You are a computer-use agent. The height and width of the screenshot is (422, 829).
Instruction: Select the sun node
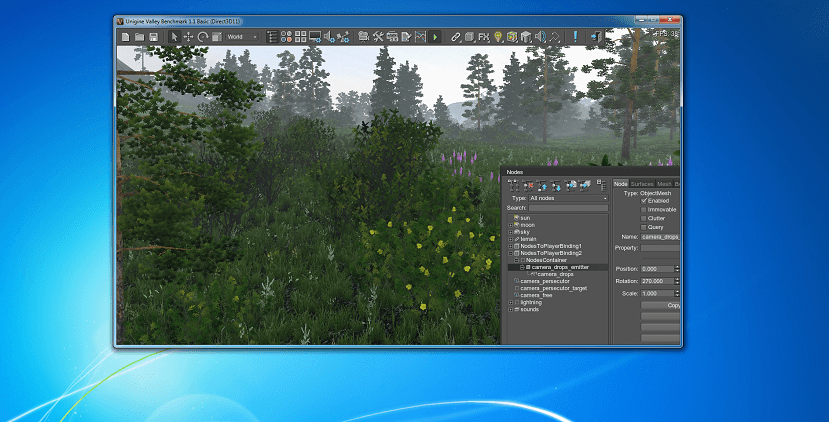pyautogui.click(x=525, y=218)
